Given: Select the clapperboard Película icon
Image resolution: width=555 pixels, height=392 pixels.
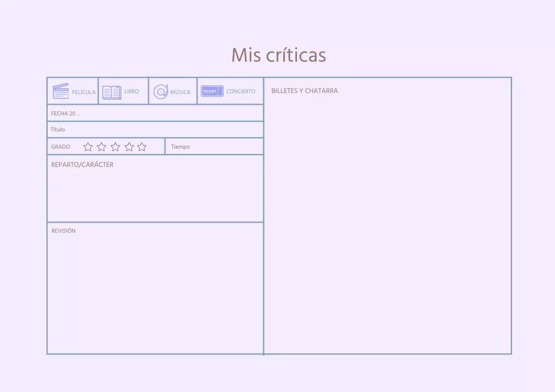Looking at the screenshot, I should (61, 91).
